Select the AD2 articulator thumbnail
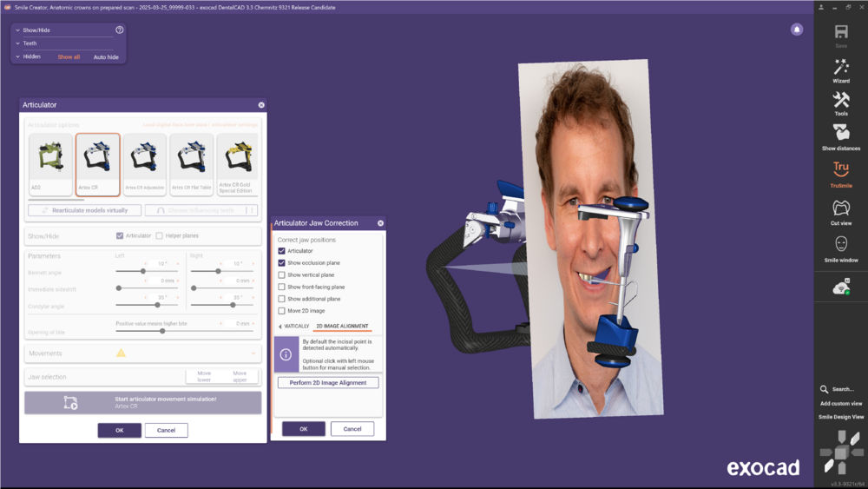 click(51, 164)
